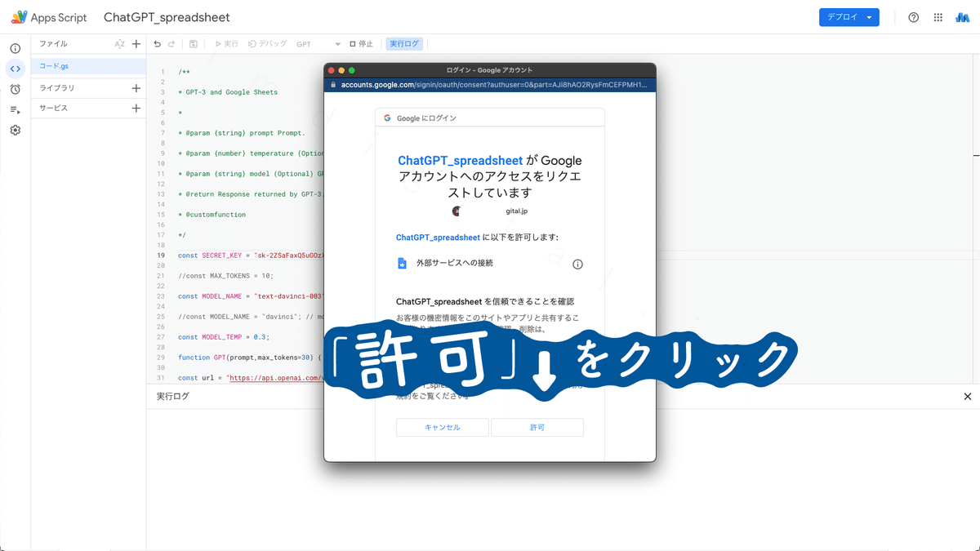Click ChatGPT_spreadsheet link above permissions list
The height and width of the screenshot is (551, 980).
point(438,238)
